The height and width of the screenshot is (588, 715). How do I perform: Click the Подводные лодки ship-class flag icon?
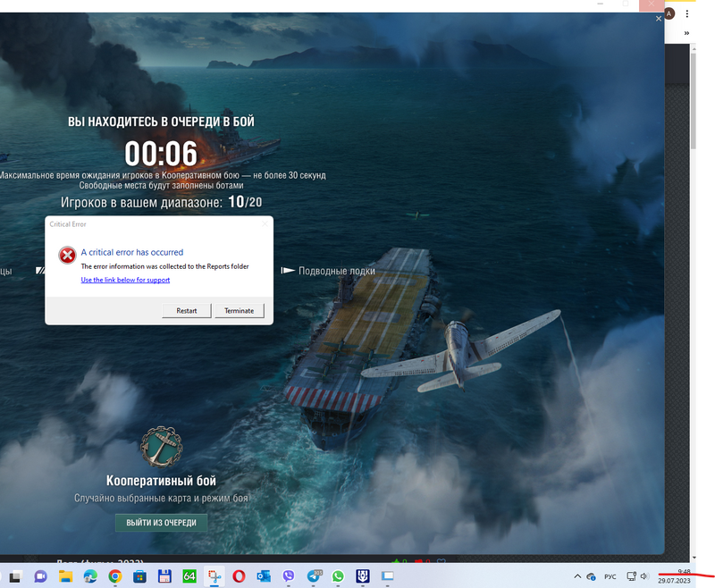[x=288, y=270]
